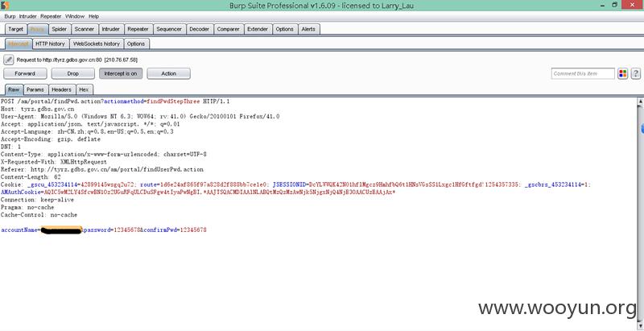Click the Content-Length: 62 line
This screenshot has height=331, width=644.
point(31,177)
